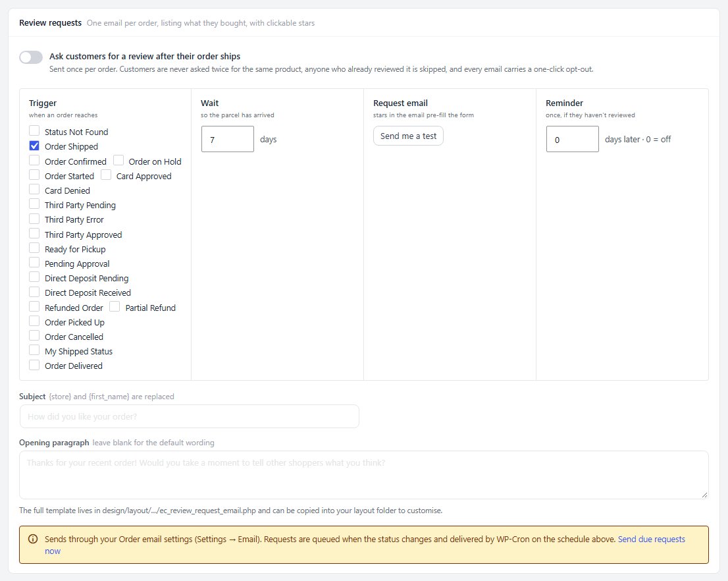Tick the Ready for Pickup checkbox

click(34, 248)
